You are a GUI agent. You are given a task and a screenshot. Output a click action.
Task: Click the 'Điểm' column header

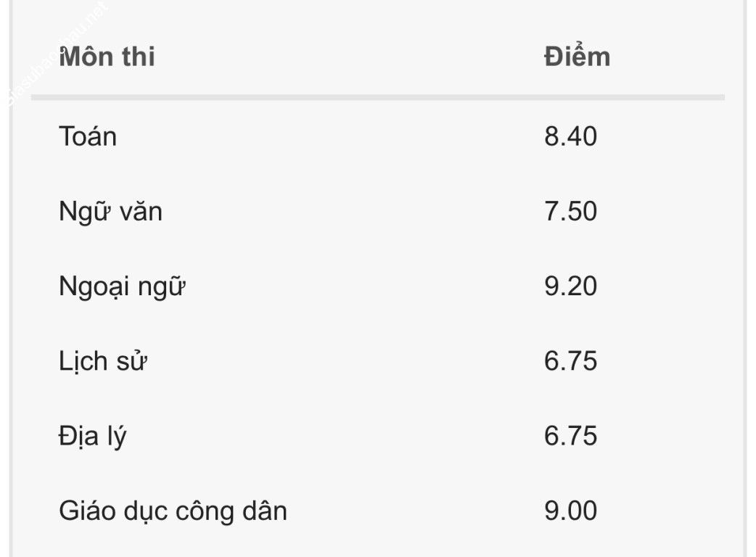(577, 57)
